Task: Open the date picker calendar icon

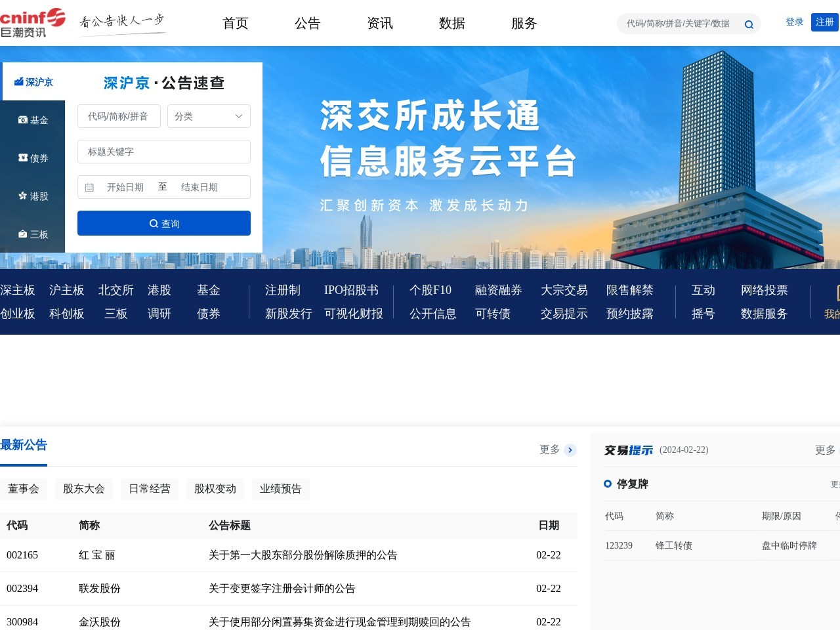Action: 91,186
